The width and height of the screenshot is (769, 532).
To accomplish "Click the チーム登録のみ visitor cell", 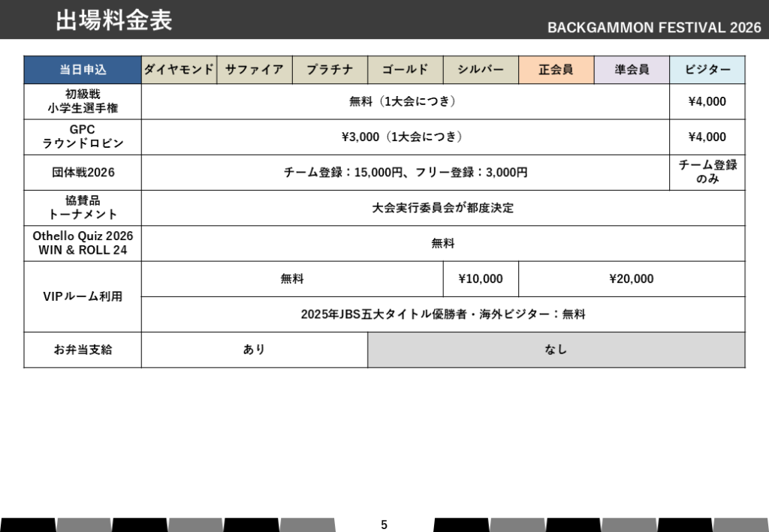I will coord(707,173).
